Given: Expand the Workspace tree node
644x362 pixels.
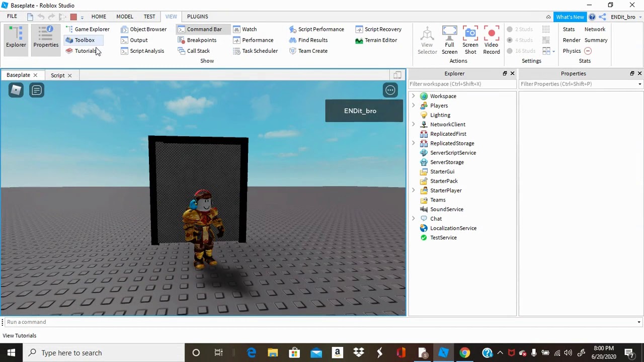Looking at the screenshot, I should click(x=414, y=96).
